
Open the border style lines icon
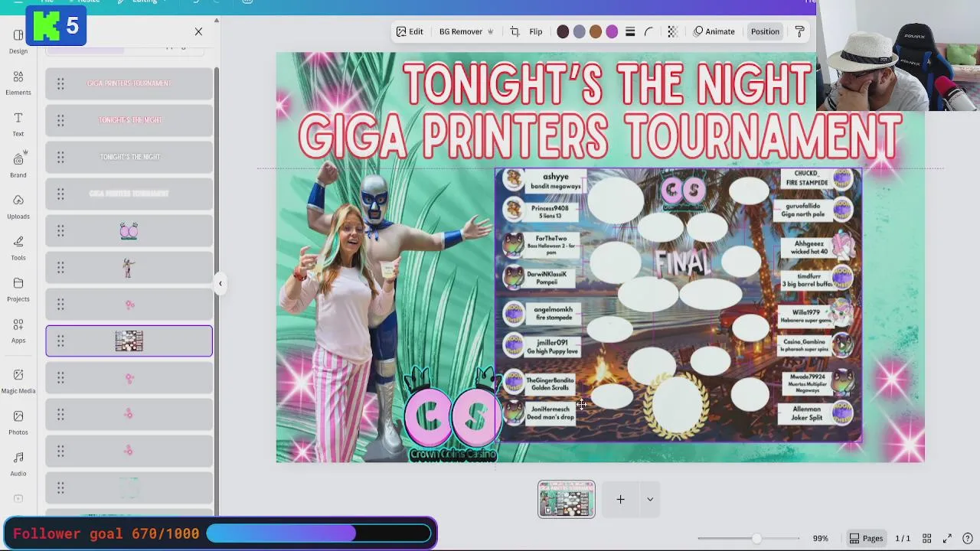point(630,31)
